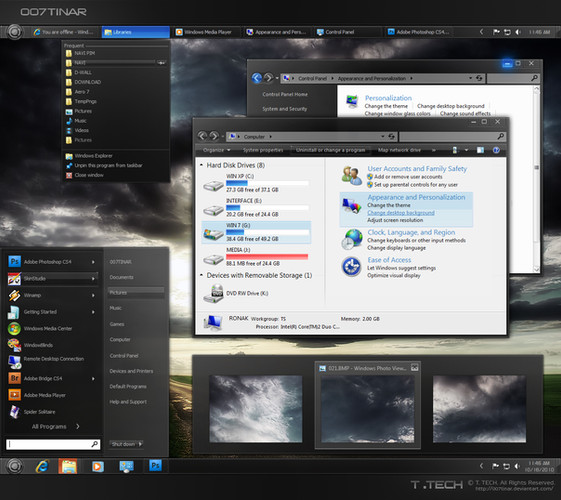Expand Adobe Photoshop CS4 submenu arrow
This screenshot has height=500, width=561.
(93, 262)
